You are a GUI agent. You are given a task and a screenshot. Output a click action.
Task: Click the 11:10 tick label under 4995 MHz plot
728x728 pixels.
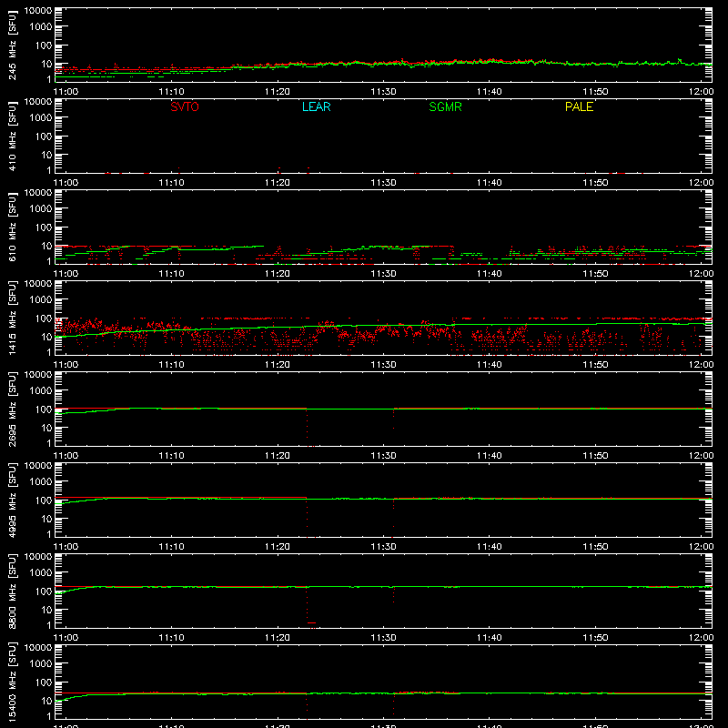pos(171,547)
